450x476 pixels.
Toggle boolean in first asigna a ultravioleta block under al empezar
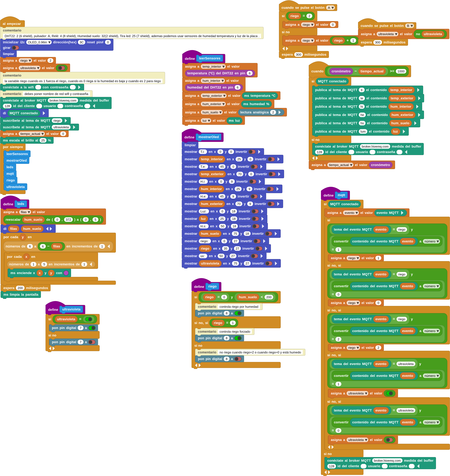point(61,68)
